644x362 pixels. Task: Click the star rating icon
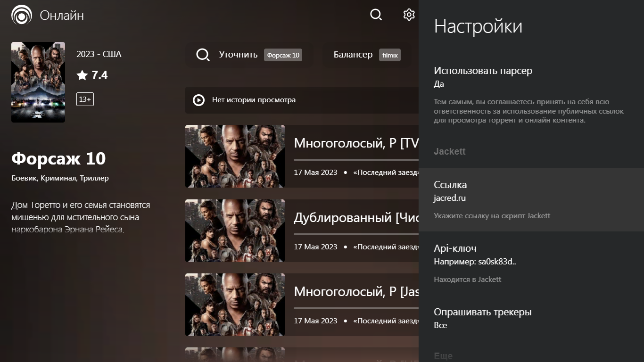[x=82, y=75]
